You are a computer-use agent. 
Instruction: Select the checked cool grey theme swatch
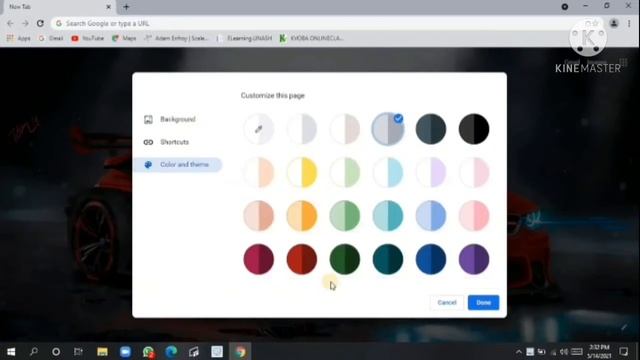(388, 129)
